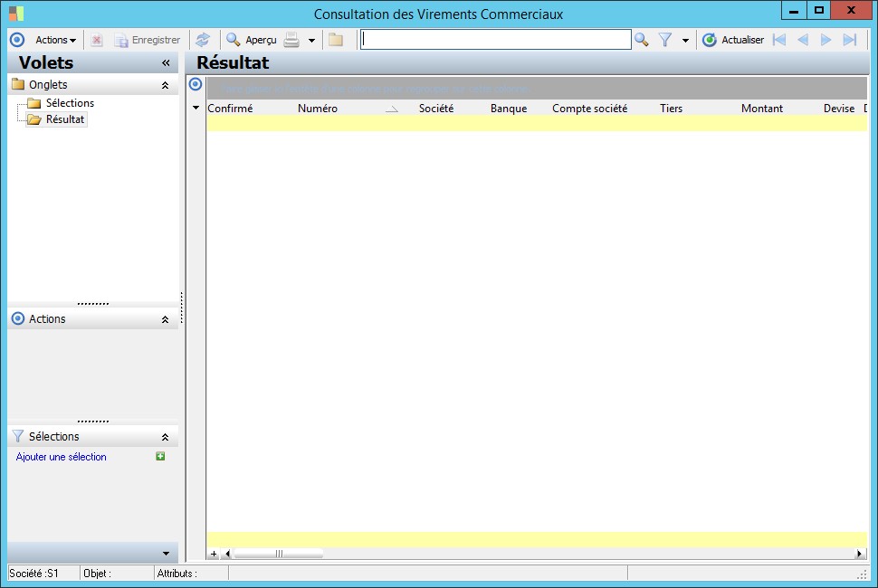Screen dimensions: 878x588
Task: Click the green refresh arrows icon
Action: click(x=203, y=40)
